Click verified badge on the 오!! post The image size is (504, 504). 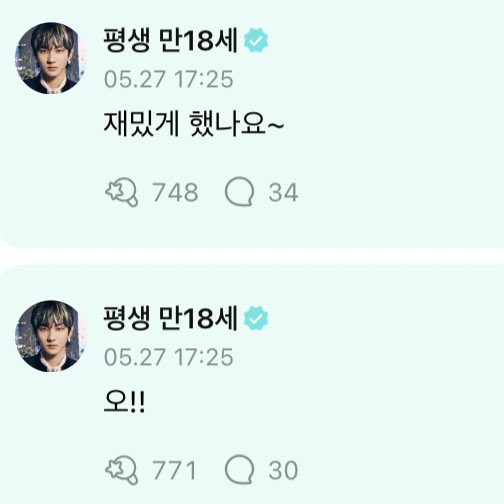(256, 318)
